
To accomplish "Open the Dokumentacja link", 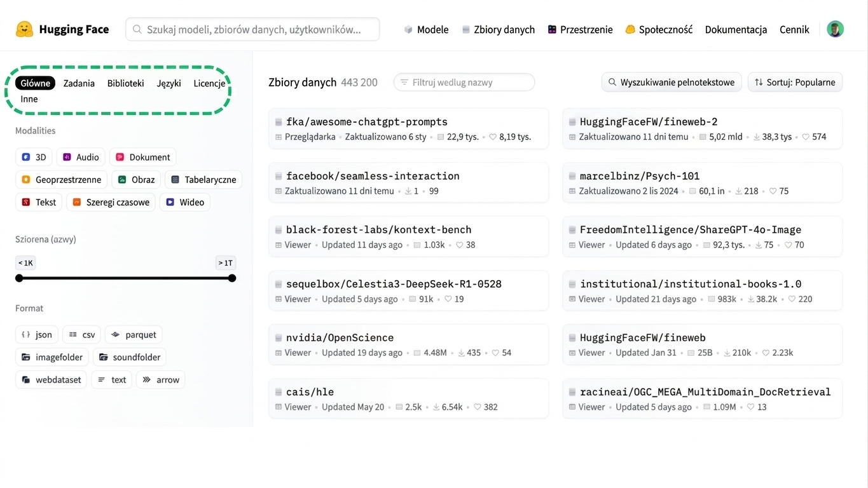I will pos(736,30).
